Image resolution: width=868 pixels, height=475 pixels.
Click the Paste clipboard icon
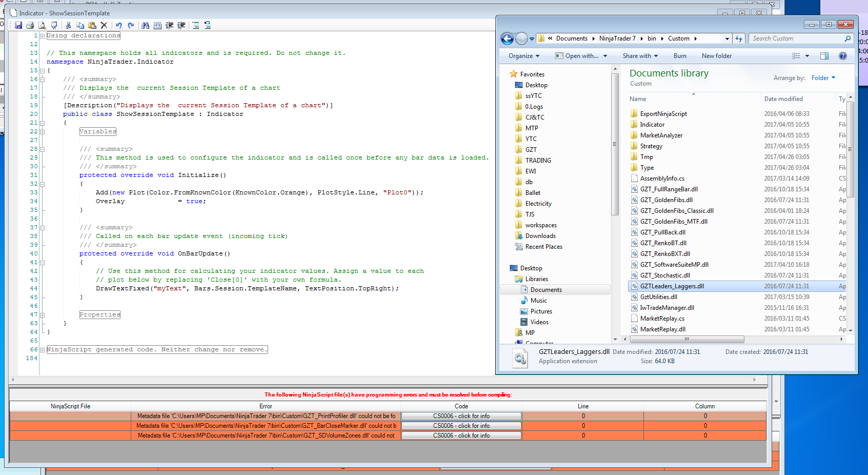[92, 25]
